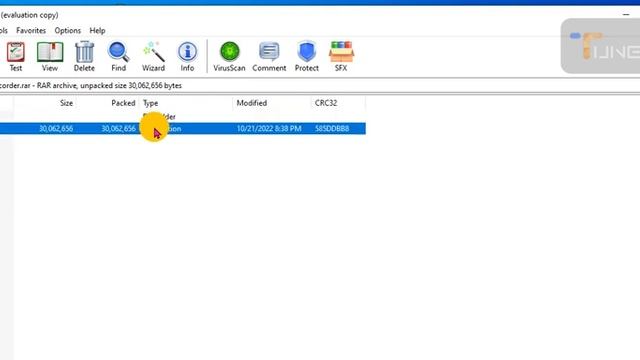Run the VirusScan tool
This screenshot has height=360, width=640.
[x=229, y=57]
